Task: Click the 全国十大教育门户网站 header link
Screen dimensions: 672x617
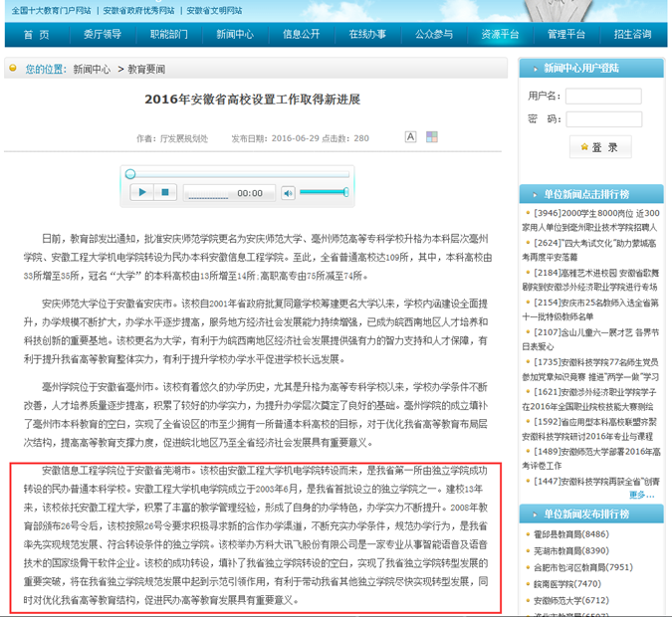Action: [52, 11]
